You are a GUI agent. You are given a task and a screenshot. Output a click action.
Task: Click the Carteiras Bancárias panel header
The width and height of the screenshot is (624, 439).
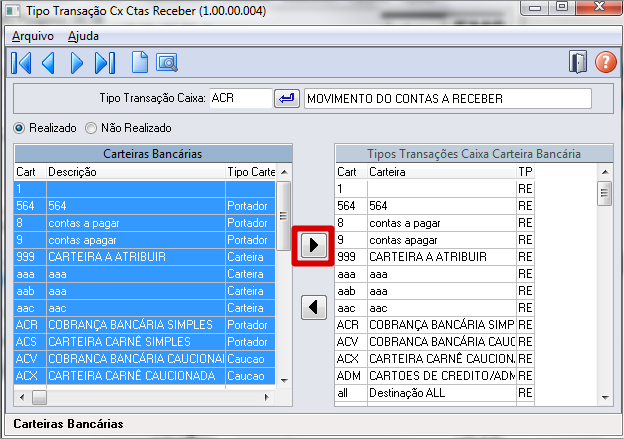[153, 154]
